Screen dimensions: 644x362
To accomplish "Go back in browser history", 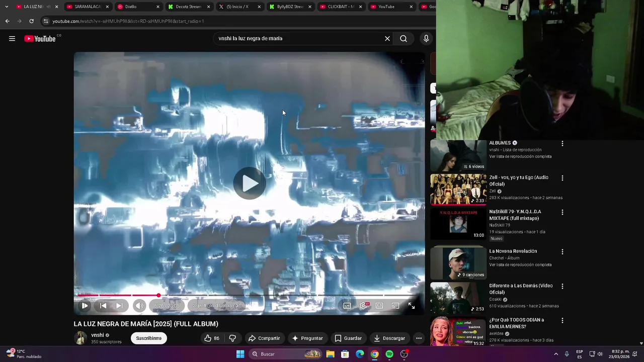I will tap(7, 21).
